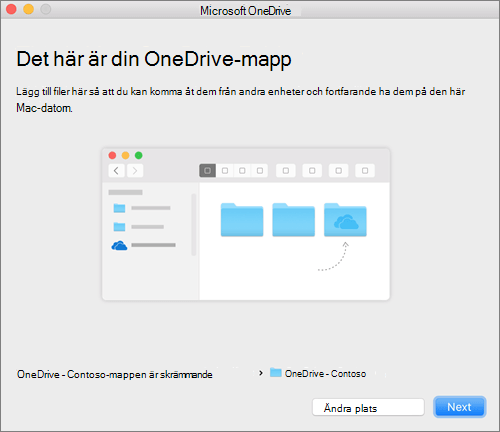Screen dimensions: 500x432
Task: Click the path chevron before OneDrive - Contoso
Action: click(261, 373)
